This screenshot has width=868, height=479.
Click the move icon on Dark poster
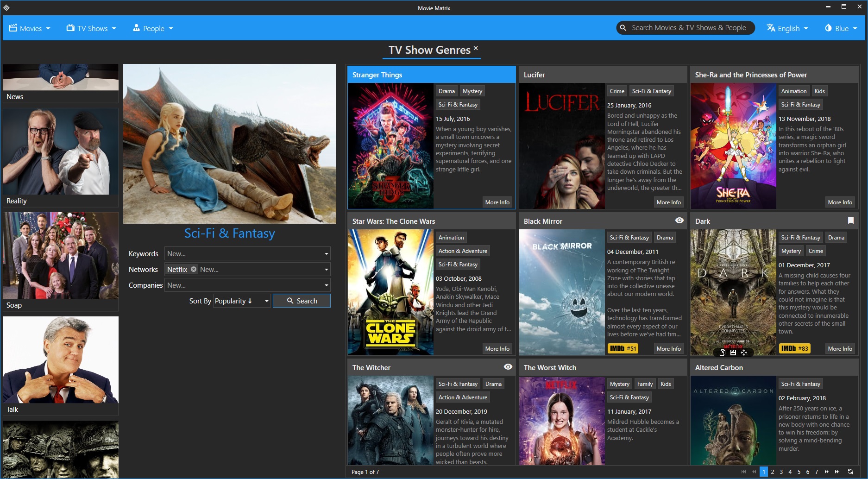tap(744, 353)
